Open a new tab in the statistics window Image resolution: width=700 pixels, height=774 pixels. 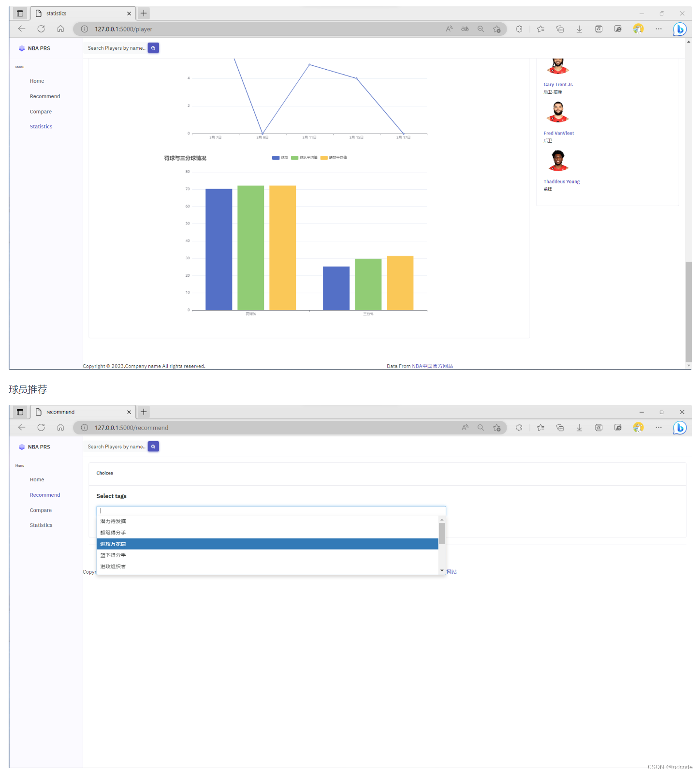144,13
